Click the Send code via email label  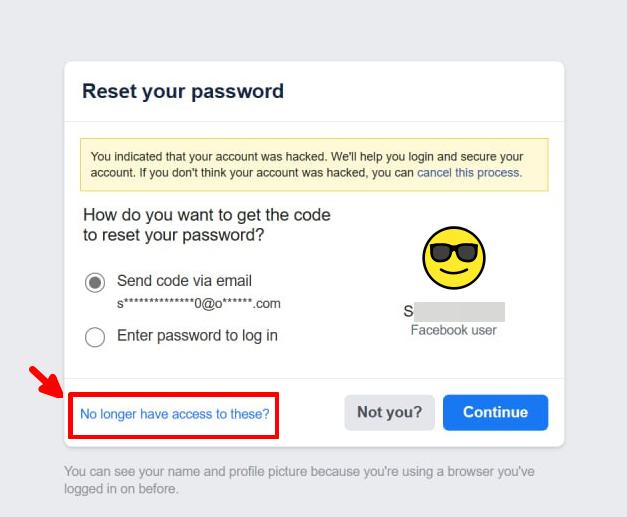click(184, 281)
